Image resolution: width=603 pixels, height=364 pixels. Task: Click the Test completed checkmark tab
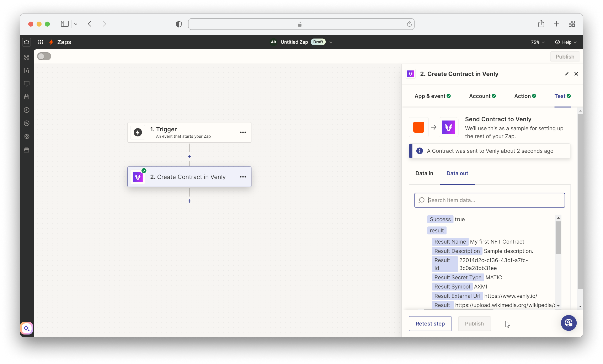[x=562, y=96]
